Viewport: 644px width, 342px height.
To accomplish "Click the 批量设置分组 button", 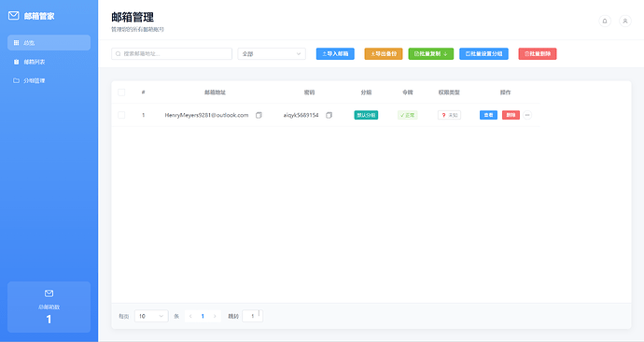I will [483, 54].
